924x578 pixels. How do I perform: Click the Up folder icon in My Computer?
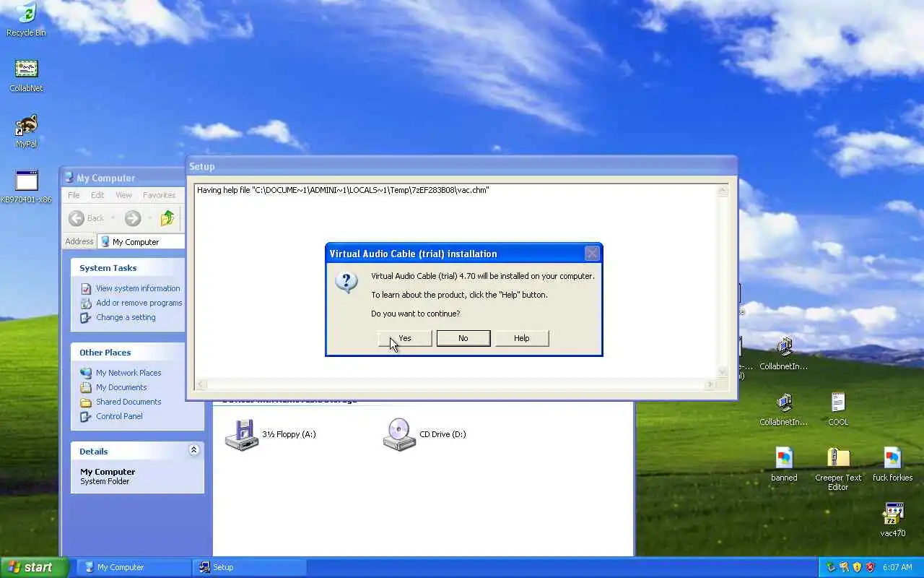pyautogui.click(x=167, y=218)
